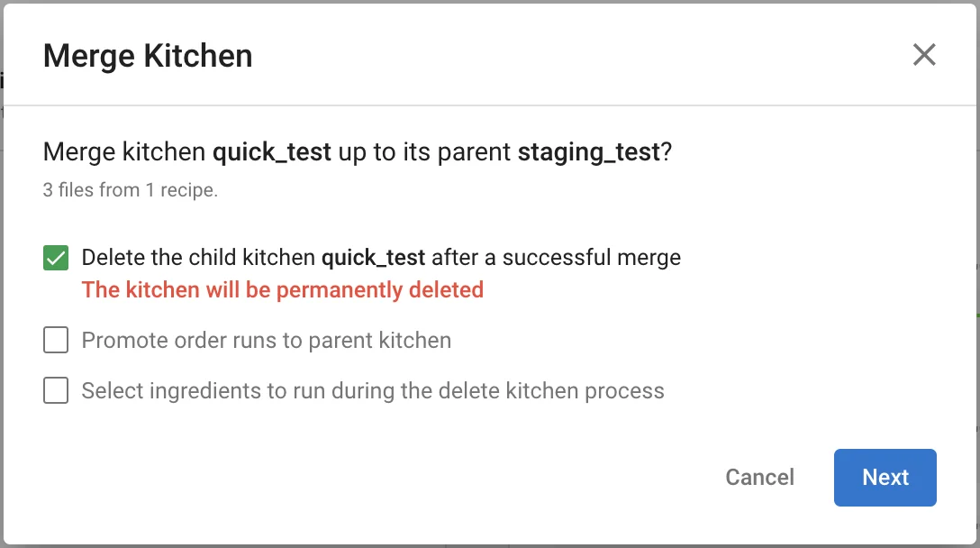The width and height of the screenshot is (980, 548).
Task: Close the Merge Kitchen dialog with X
Action: [924, 56]
